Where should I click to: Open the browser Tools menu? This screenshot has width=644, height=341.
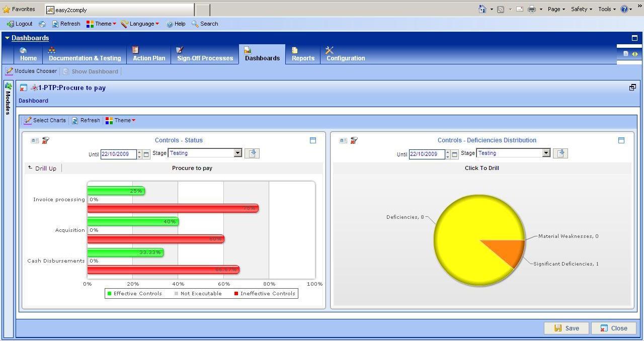tap(607, 9)
